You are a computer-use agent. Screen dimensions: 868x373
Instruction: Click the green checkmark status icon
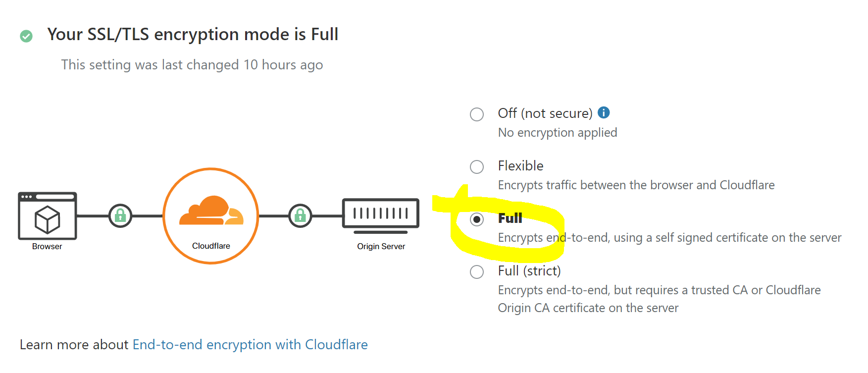tap(26, 36)
